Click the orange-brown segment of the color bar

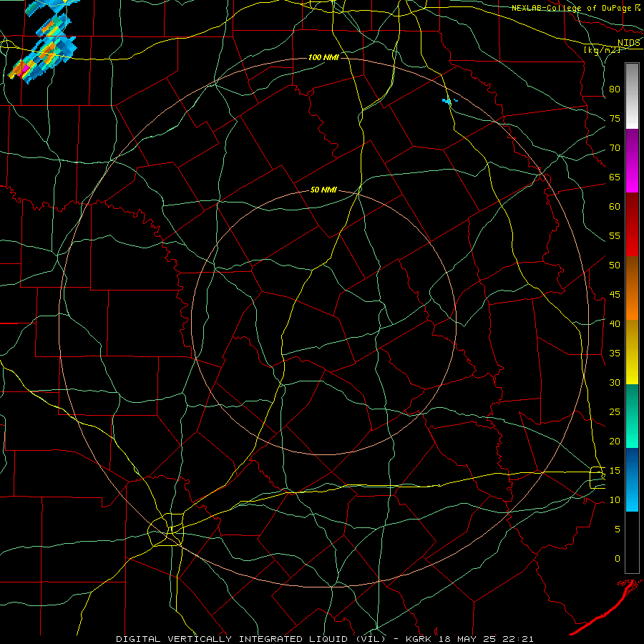(632, 288)
